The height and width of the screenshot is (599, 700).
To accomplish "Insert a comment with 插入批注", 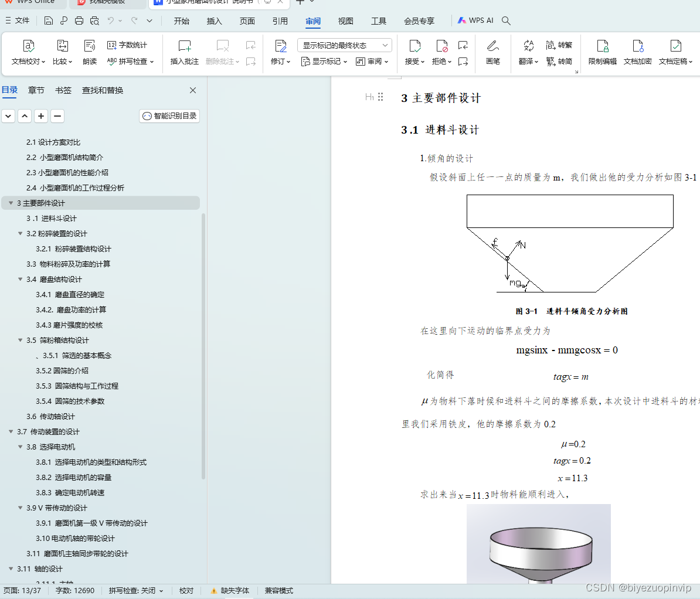I will pyautogui.click(x=184, y=53).
